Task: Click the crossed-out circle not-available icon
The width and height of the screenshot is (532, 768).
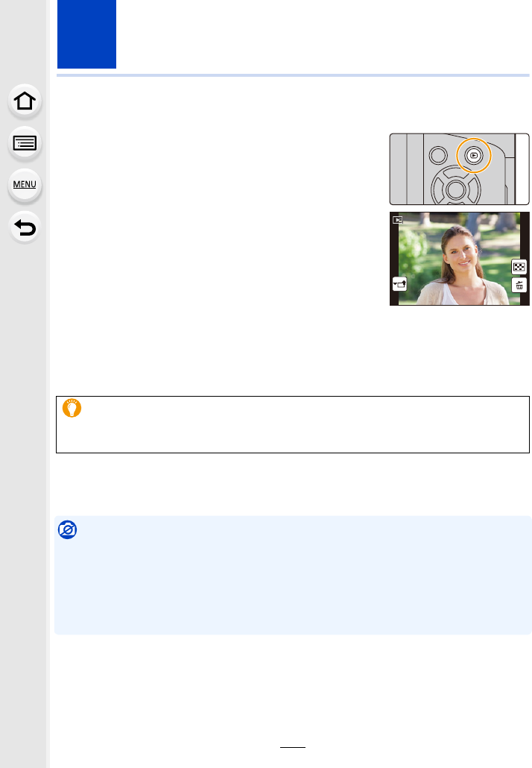Action: (69, 532)
